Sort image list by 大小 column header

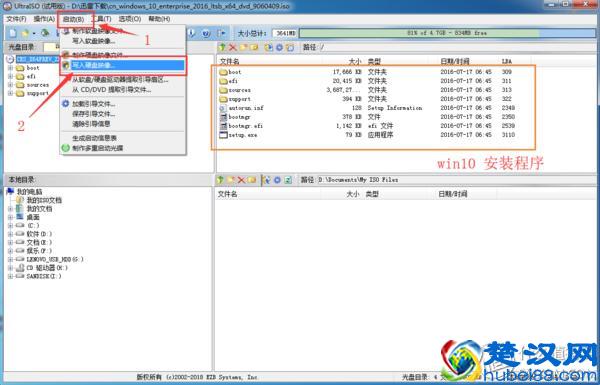354,61
